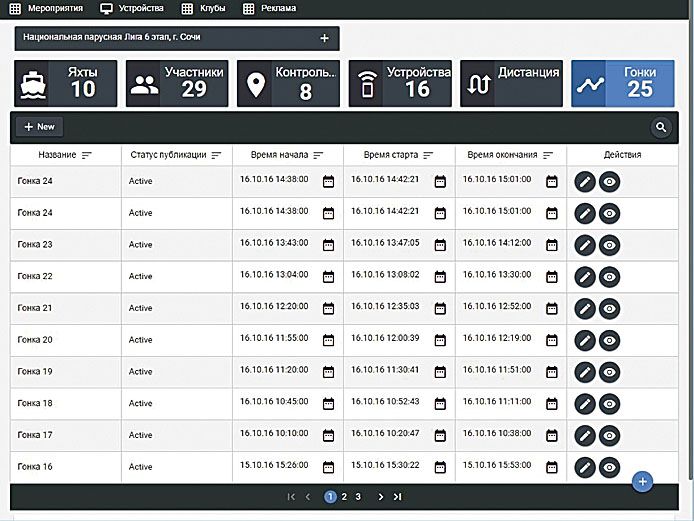Sort by Статус публикации column icon

(216, 156)
